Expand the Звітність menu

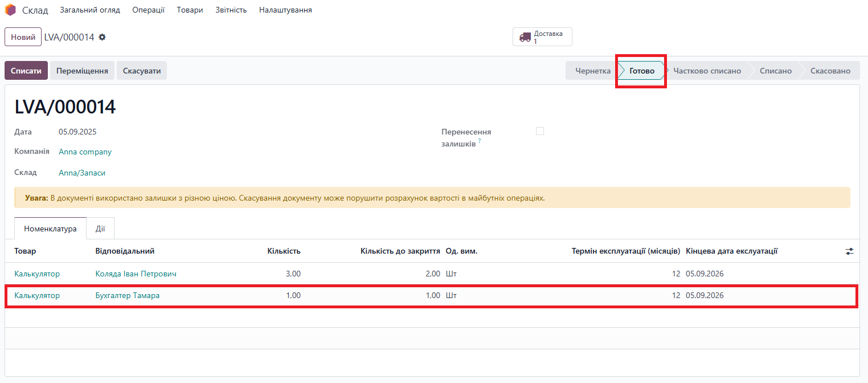tap(231, 10)
